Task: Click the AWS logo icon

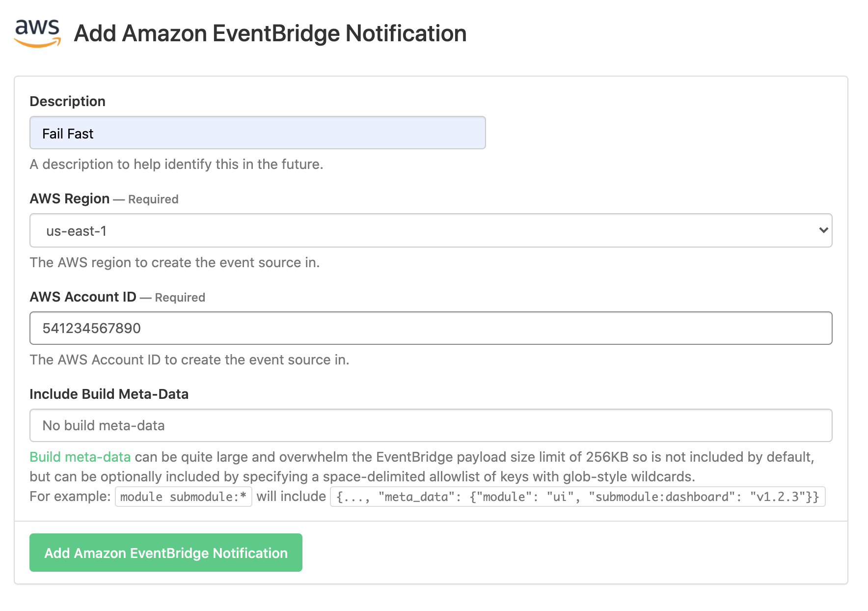Action: (x=38, y=33)
